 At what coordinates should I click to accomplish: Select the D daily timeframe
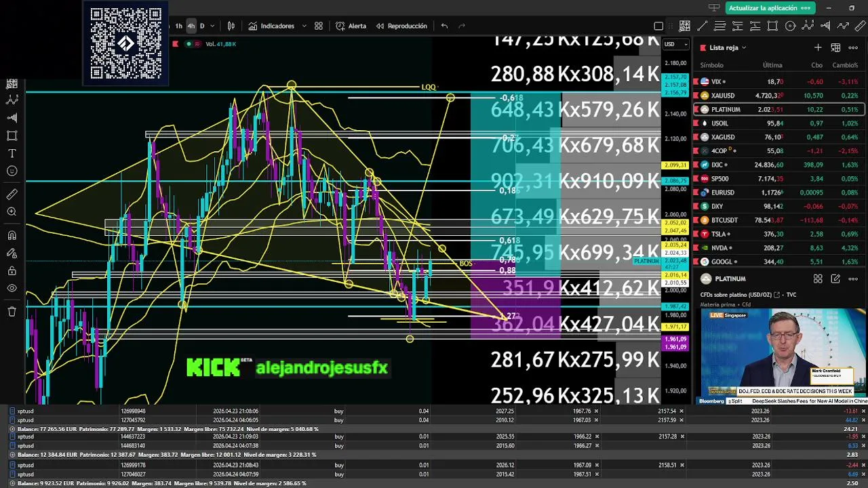coord(202,26)
